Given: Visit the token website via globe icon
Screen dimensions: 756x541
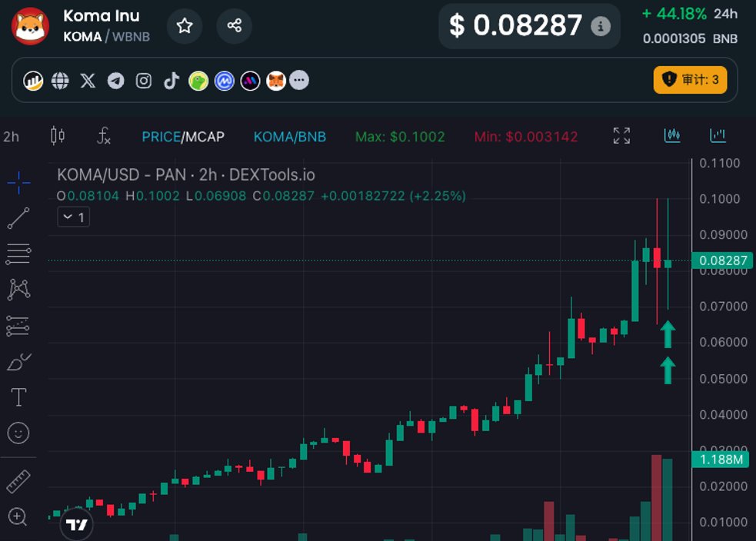Looking at the screenshot, I should pyautogui.click(x=60, y=81).
